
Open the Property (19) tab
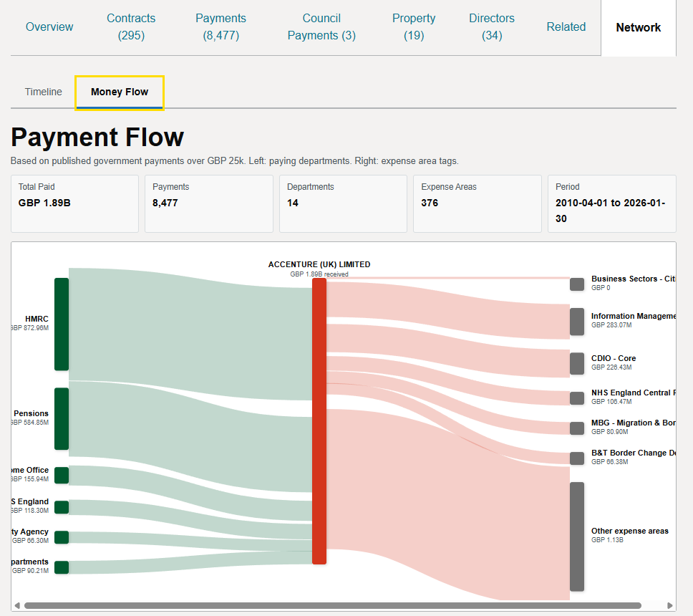pyautogui.click(x=414, y=27)
